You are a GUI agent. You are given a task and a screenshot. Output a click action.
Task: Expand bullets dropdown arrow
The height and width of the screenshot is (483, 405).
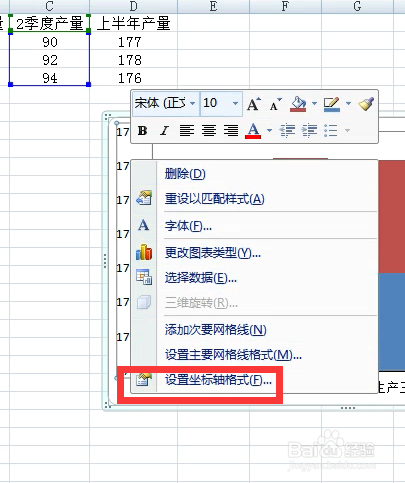tap(347, 130)
